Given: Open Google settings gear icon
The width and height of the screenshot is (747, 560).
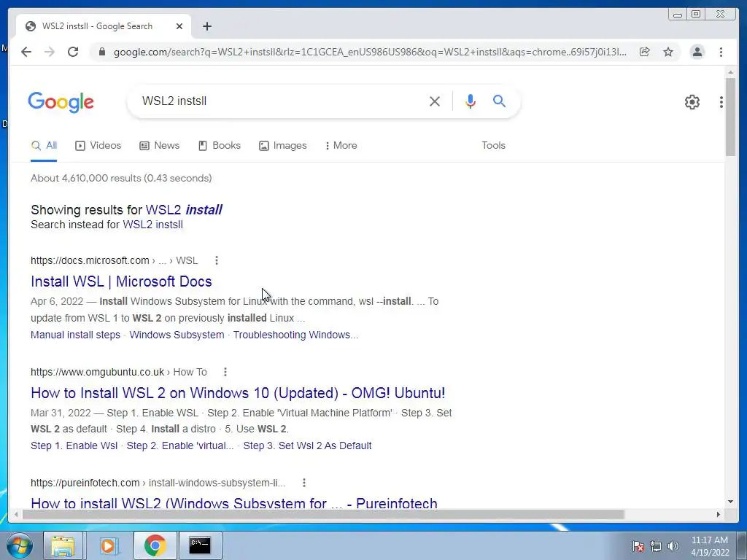Looking at the screenshot, I should [692, 102].
